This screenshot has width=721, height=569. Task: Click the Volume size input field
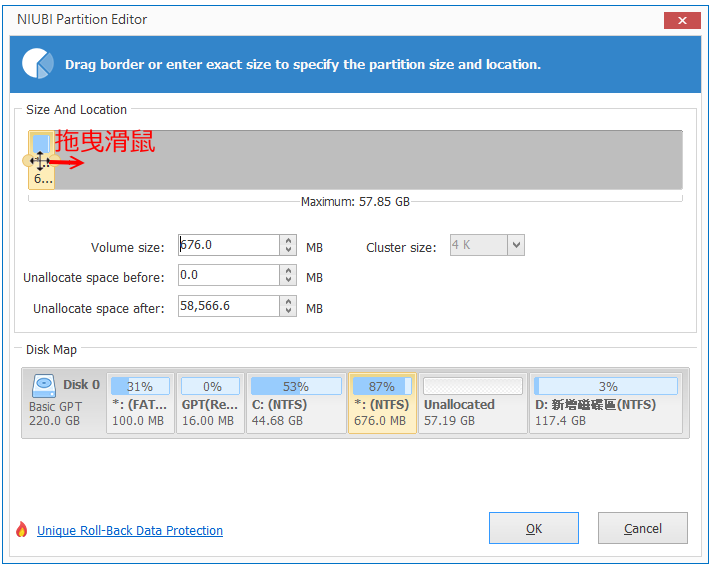tap(229, 245)
